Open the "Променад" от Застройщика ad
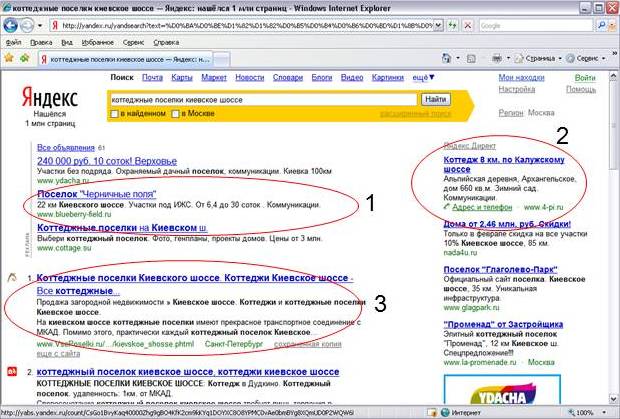The width and height of the screenshot is (620, 419). point(503,324)
